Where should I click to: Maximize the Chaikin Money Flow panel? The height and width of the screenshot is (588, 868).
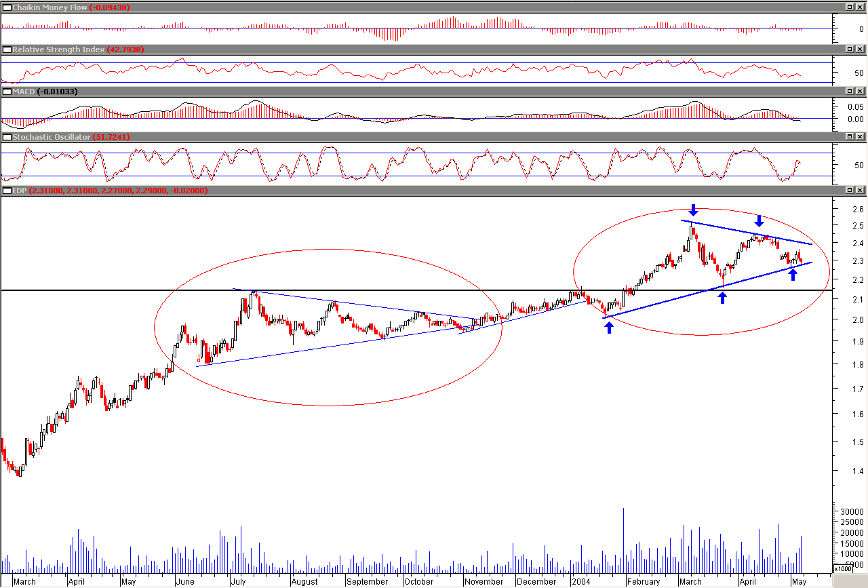pyautogui.click(x=849, y=7)
